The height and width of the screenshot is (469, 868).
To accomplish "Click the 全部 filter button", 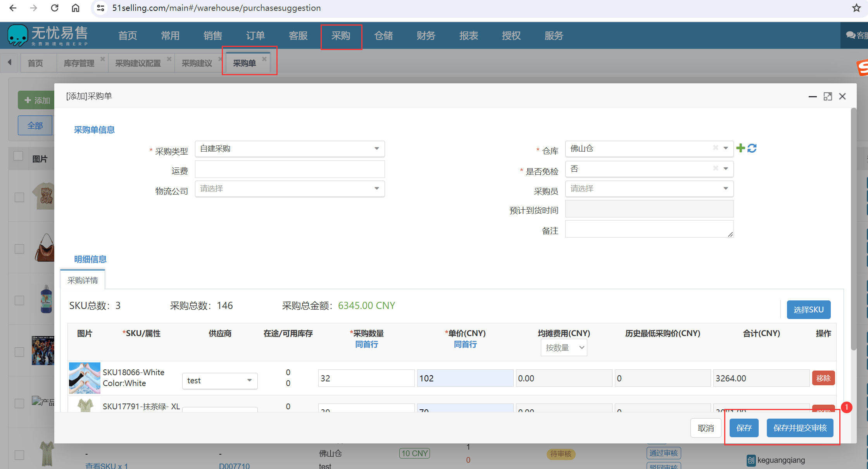I will tap(35, 126).
